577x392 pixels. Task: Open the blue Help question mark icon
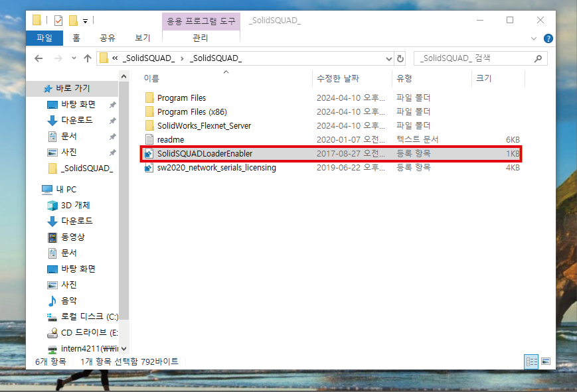click(548, 38)
